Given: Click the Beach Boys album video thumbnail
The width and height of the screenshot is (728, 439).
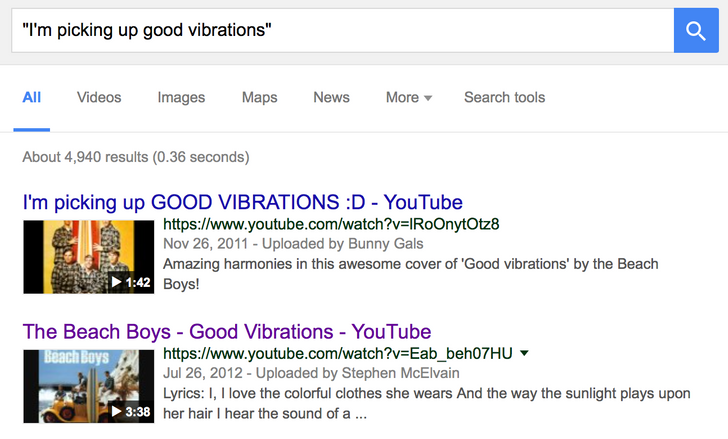Looking at the screenshot, I should pos(88,384).
